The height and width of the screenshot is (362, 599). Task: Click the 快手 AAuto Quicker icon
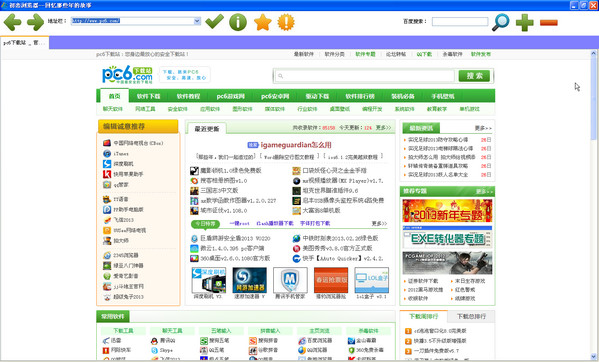pos(296,259)
